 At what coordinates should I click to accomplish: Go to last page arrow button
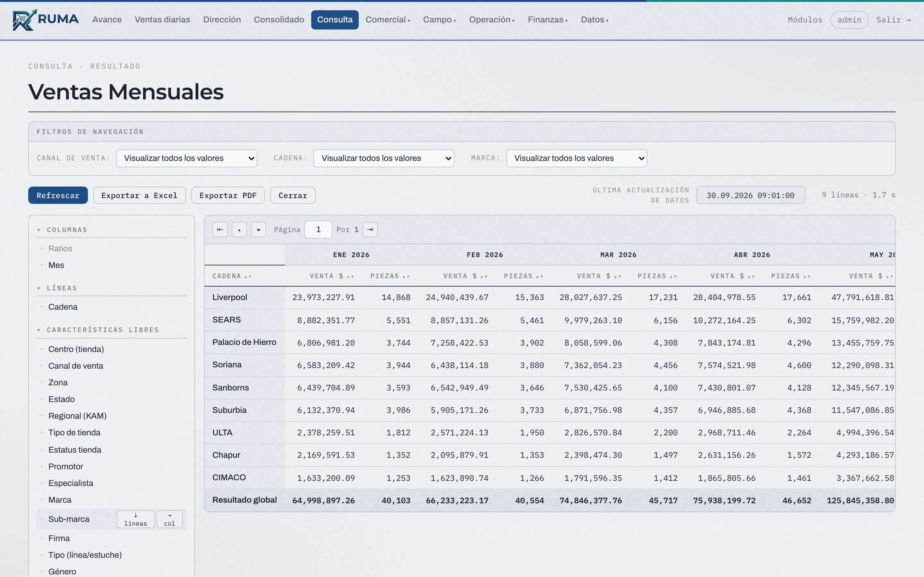370,230
